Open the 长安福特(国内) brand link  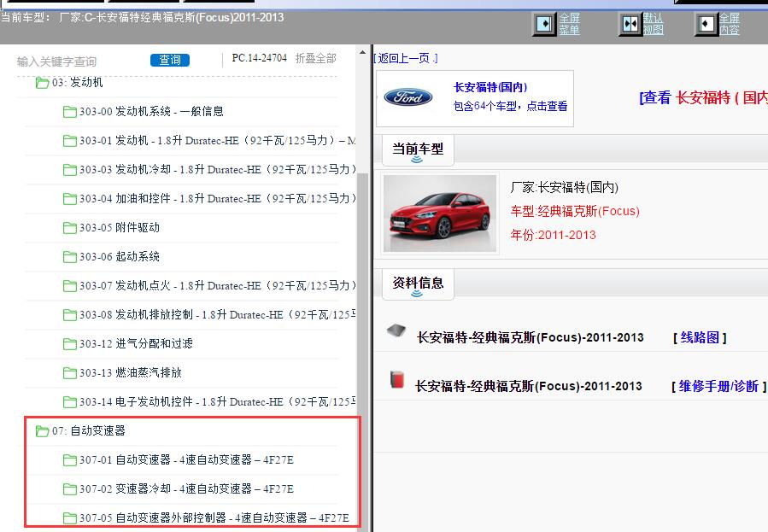click(490, 87)
